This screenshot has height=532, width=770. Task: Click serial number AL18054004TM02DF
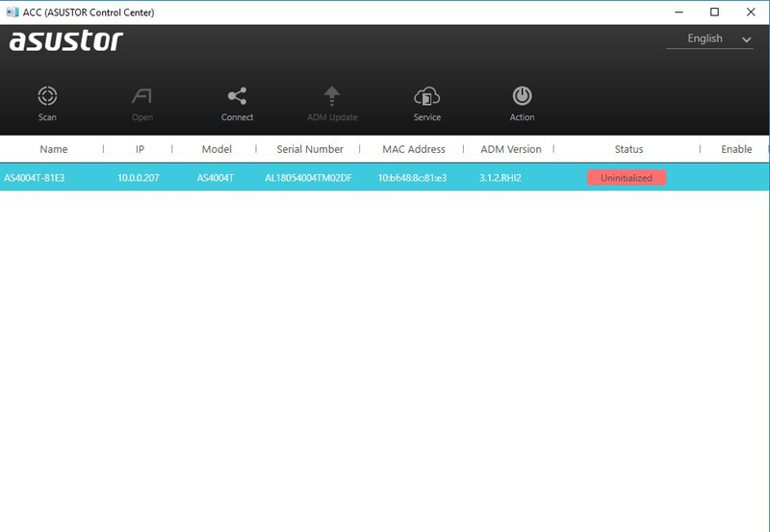[x=308, y=178]
